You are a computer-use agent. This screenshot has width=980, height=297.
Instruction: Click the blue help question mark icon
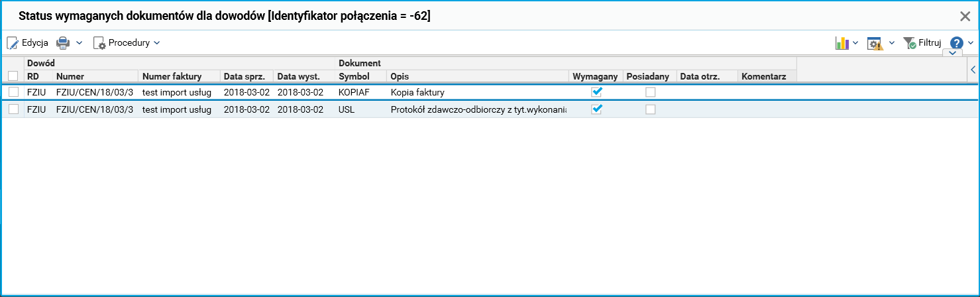tap(956, 43)
